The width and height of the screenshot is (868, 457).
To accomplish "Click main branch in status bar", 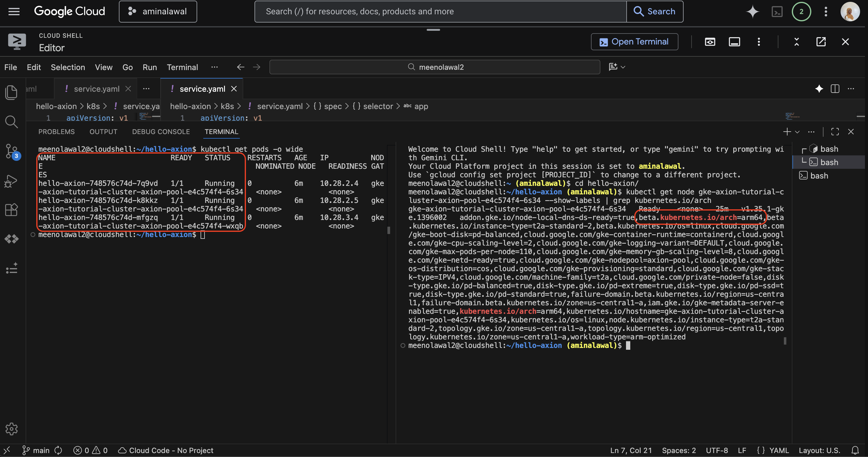I will click(x=36, y=450).
